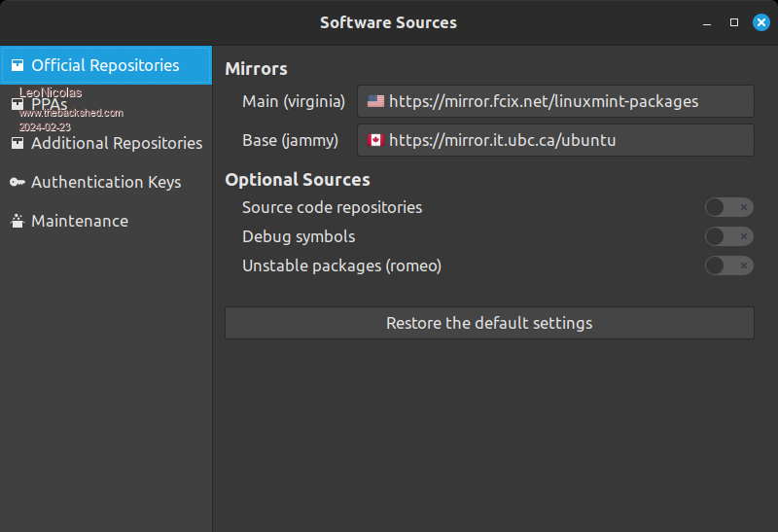This screenshot has height=532, width=778.
Task: Click the Maintenance sidebar icon
Action: pos(18,221)
